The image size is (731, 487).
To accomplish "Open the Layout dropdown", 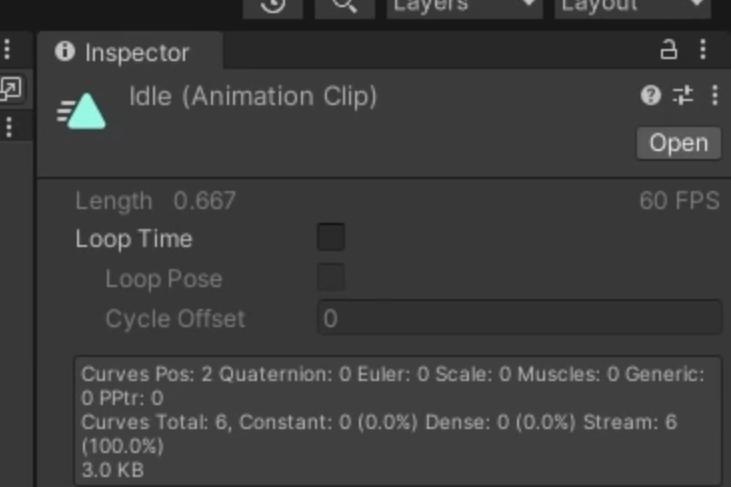I will 632,7.
